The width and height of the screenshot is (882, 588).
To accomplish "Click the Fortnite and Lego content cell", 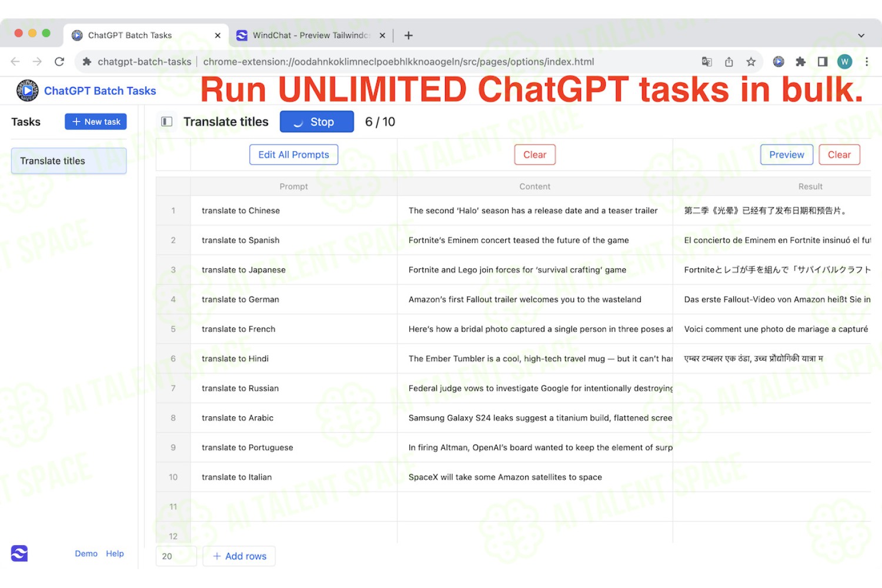I will [x=535, y=270].
